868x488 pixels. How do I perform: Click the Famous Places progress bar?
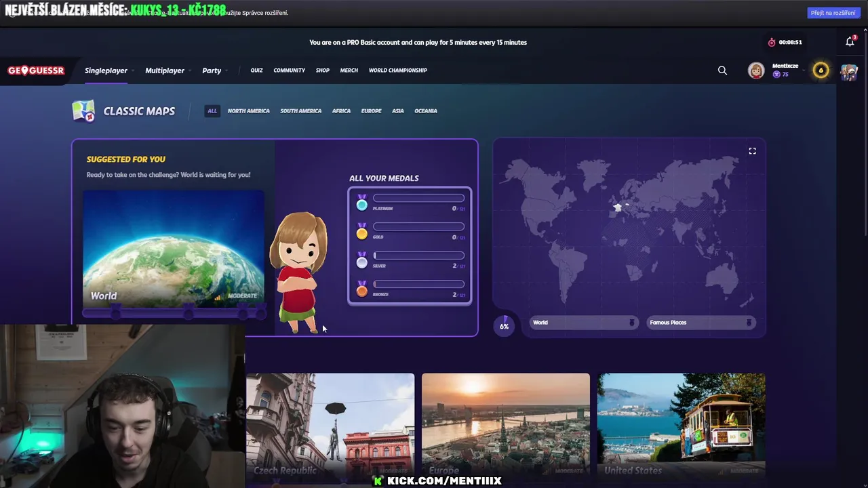pyautogui.click(x=701, y=323)
